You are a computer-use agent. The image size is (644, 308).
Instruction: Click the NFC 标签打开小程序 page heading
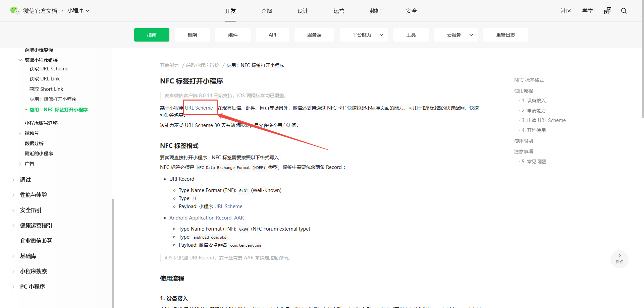(x=192, y=81)
